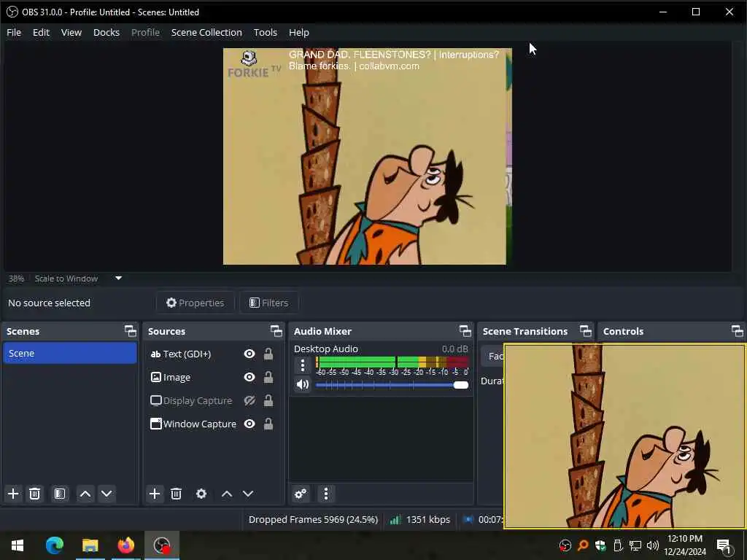Click the Filters button
The height and width of the screenshot is (560, 747).
click(x=269, y=303)
